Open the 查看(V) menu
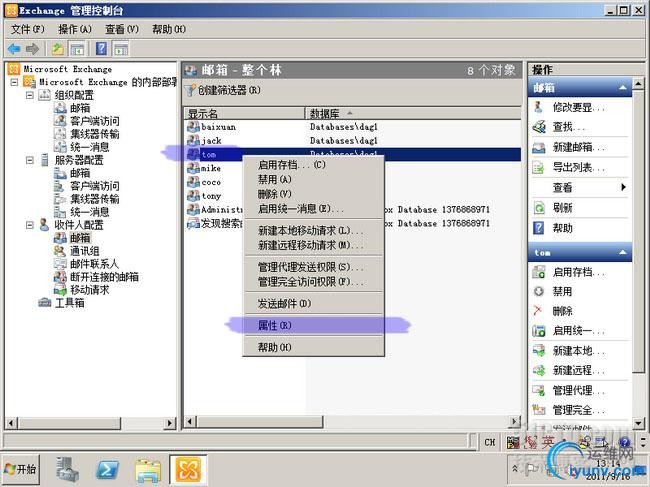650x487 pixels. tap(121, 29)
